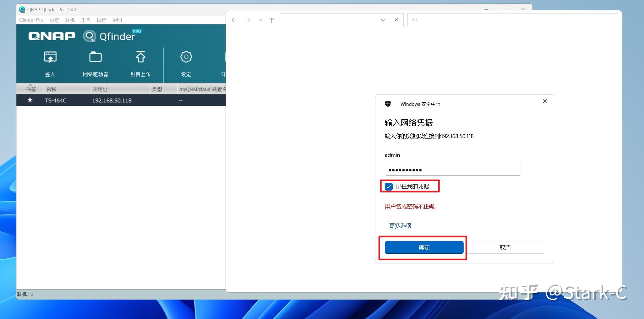This screenshot has width=644, height=319.
Task: Click the up navigation arrow in Explorer
Action: [271, 20]
